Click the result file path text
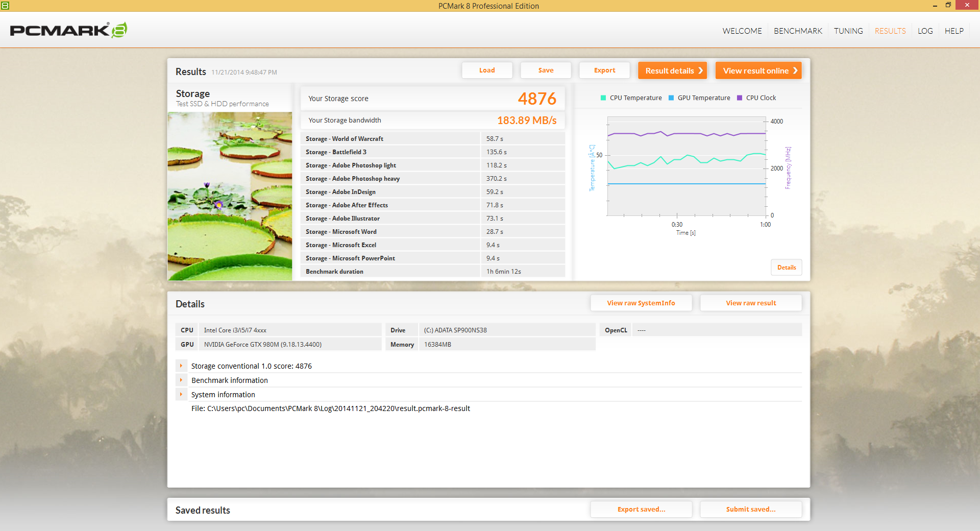The height and width of the screenshot is (531, 980). coord(331,408)
